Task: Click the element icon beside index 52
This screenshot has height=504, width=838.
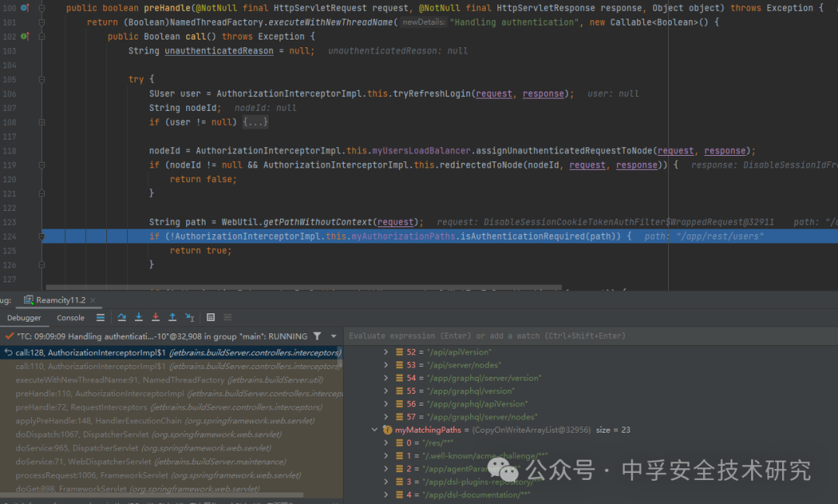Action: [x=400, y=352]
